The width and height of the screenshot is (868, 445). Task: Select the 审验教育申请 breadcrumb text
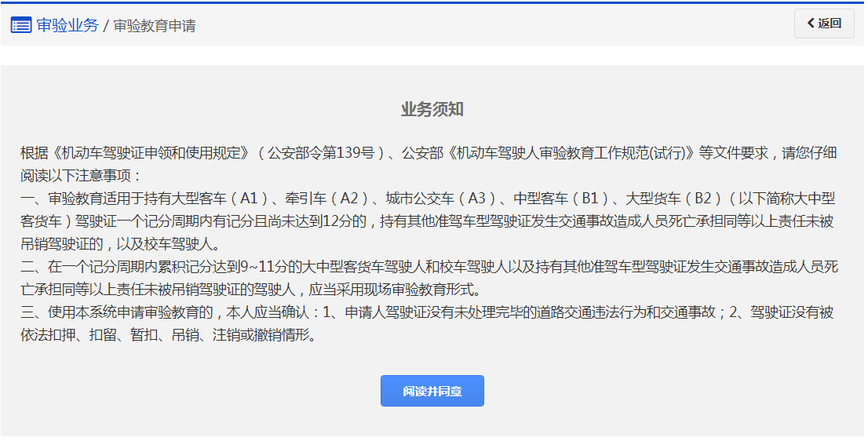point(155,26)
